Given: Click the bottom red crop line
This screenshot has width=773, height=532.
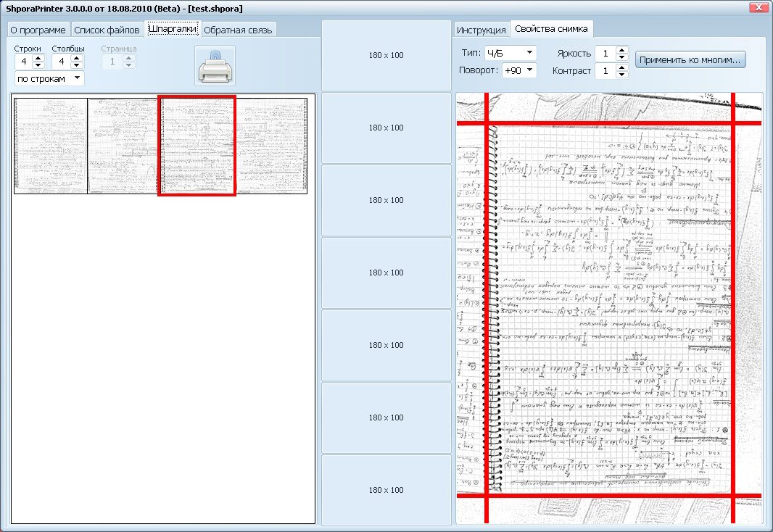Looking at the screenshot, I should [x=609, y=496].
